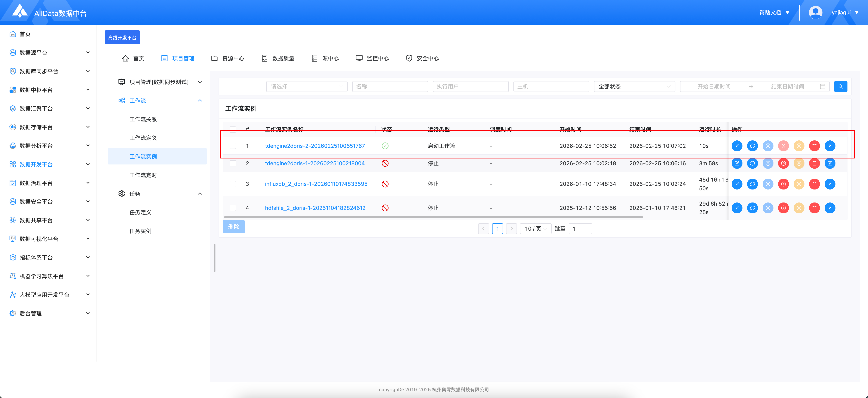Open hdfsfile_2_doris-1-20251104182824612 instance link
The height and width of the screenshot is (398, 868).
click(x=315, y=208)
